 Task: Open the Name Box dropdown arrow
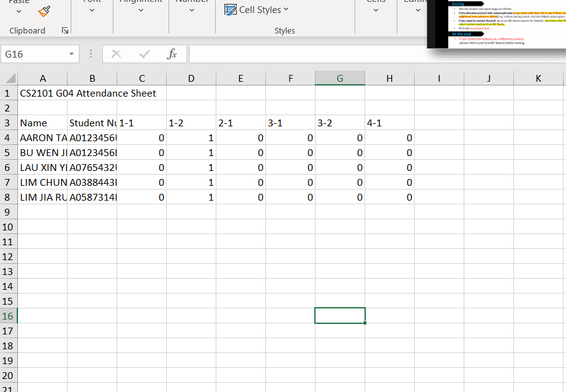[71, 54]
